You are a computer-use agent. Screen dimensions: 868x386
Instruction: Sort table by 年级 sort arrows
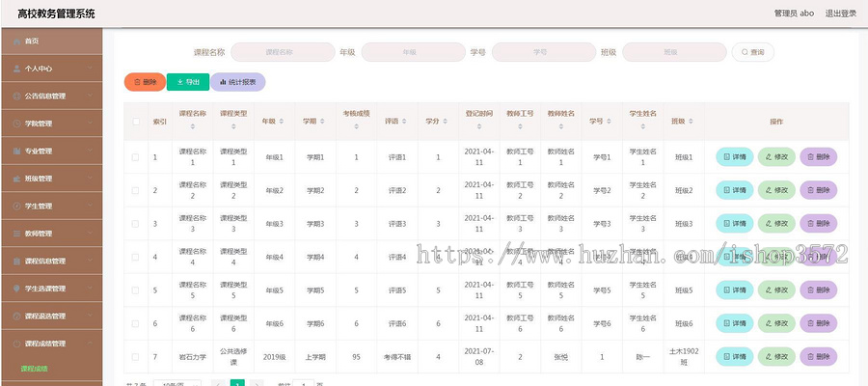(282, 122)
